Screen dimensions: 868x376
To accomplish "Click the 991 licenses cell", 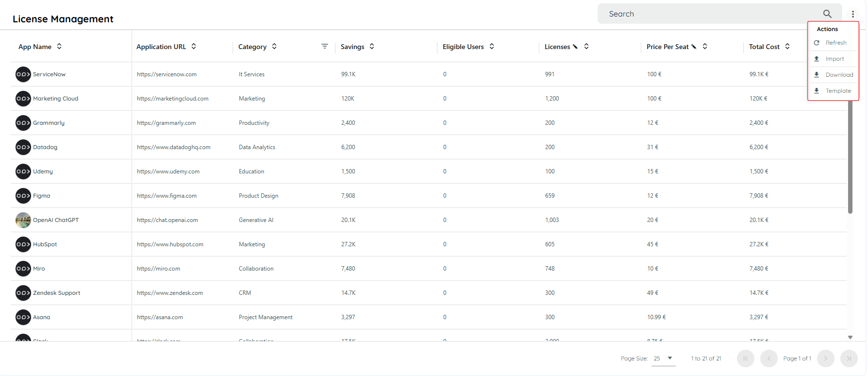I will (550, 74).
